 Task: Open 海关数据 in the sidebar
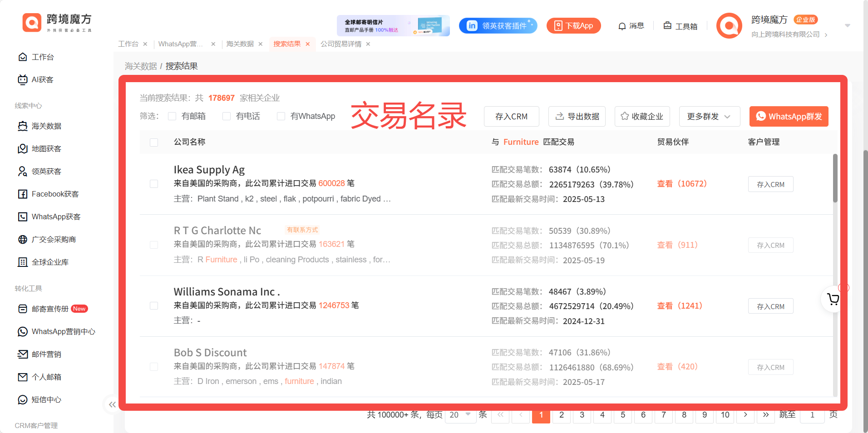(40, 126)
